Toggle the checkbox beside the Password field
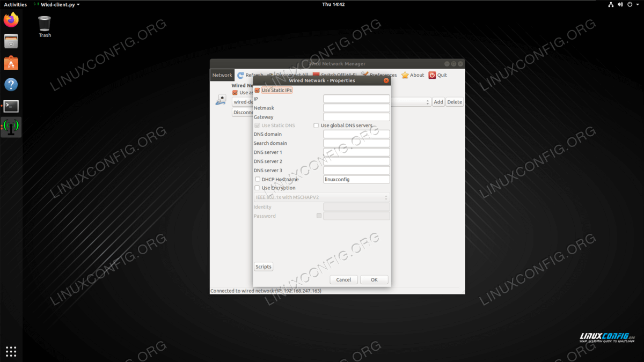This screenshot has width=644, height=362. point(319,216)
